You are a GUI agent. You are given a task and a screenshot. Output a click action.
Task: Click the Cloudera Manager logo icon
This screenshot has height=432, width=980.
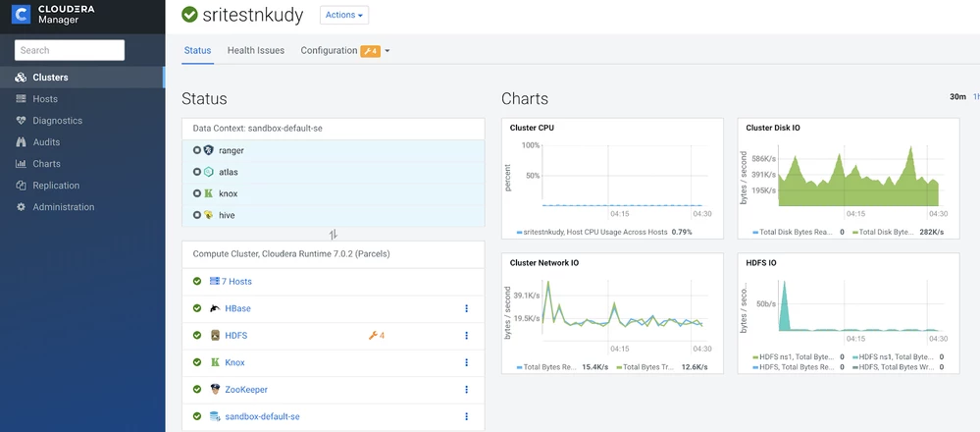pos(22,14)
